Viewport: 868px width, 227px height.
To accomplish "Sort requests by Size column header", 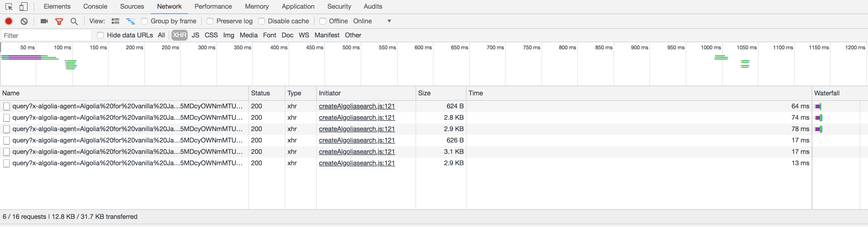I will 424,93.
